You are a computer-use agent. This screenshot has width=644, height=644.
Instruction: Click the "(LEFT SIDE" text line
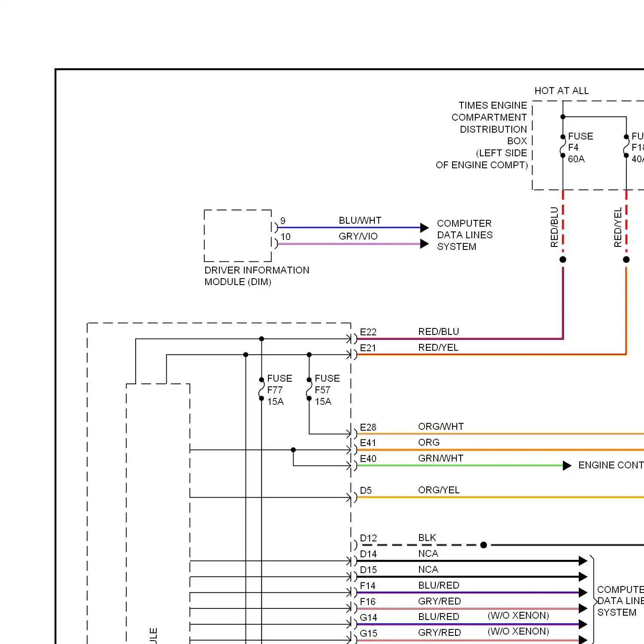tap(501, 153)
